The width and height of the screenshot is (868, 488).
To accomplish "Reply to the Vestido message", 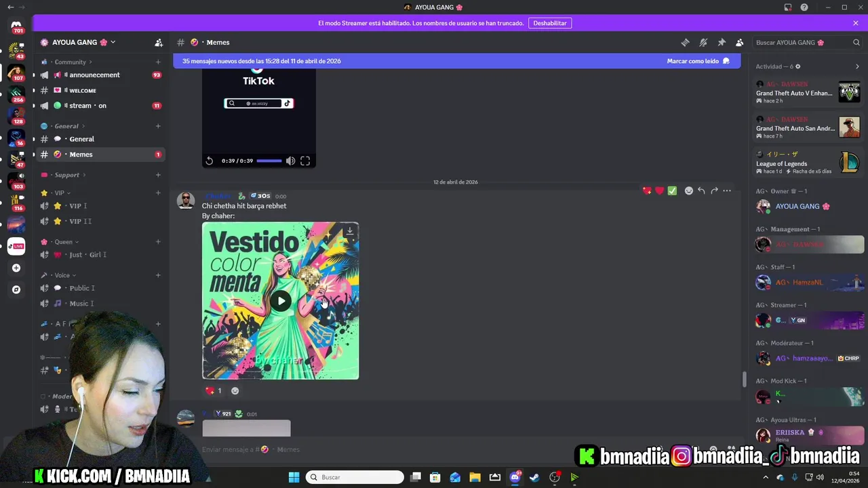I will pos(701,190).
